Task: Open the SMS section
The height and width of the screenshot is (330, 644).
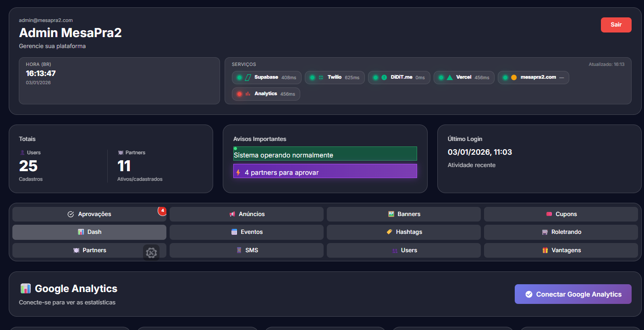Action: coord(246,250)
